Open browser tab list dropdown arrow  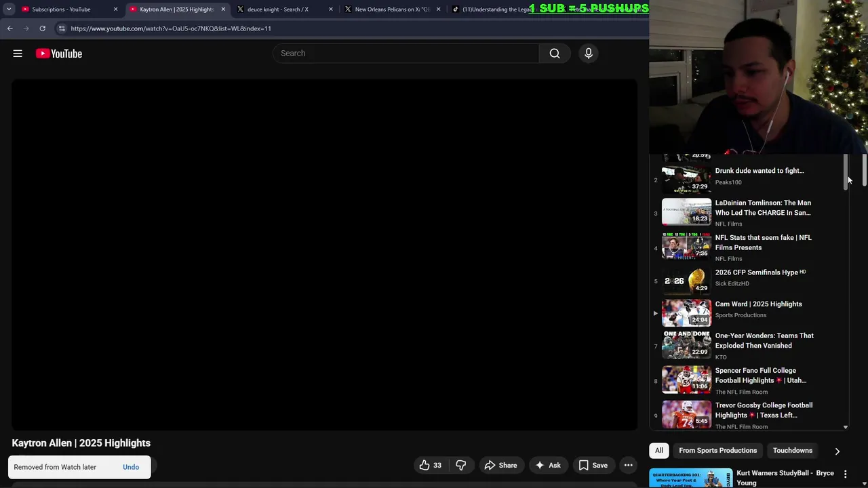pyautogui.click(x=9, y=9)
